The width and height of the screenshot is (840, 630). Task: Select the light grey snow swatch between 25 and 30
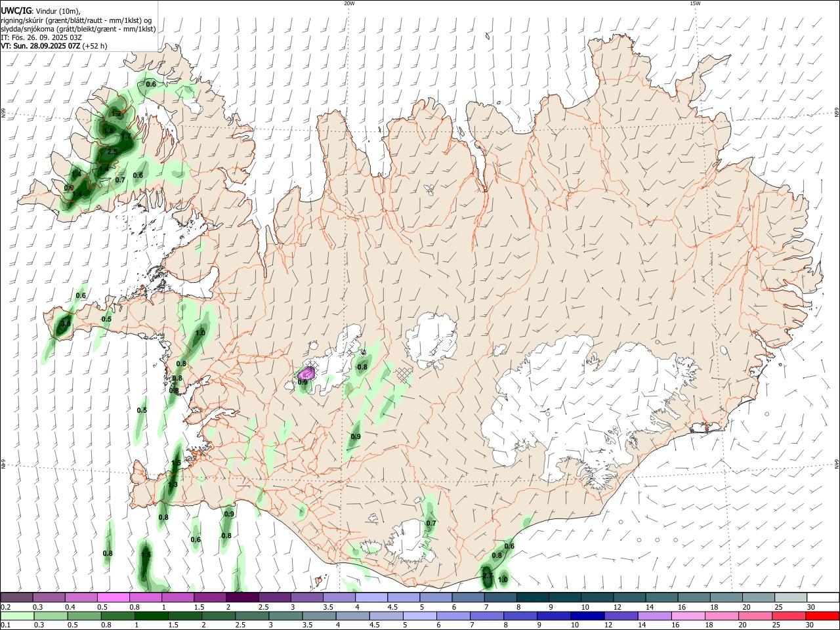(x=791, y=597)
